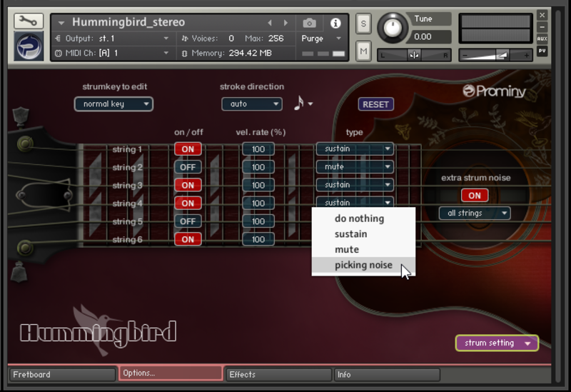Image resolution: width=571 pixels, height=392 pixels.
Task: Open string 1 type dropdown
Action: (355, 149)
